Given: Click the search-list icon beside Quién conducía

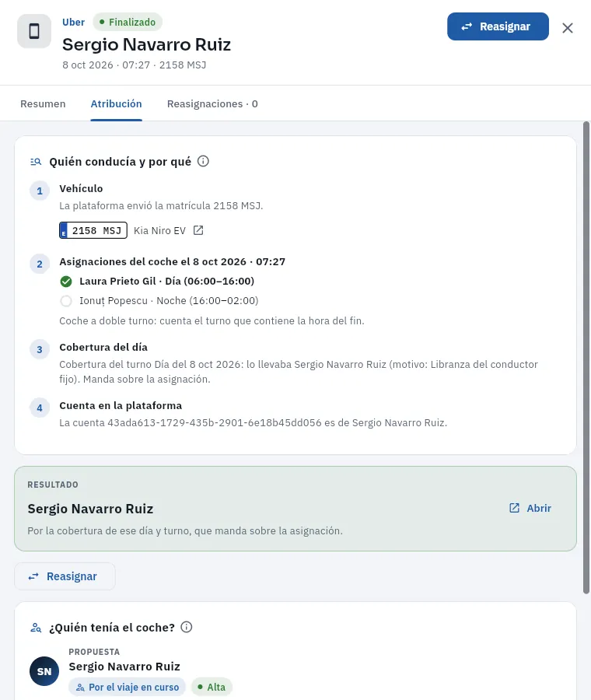Looking at the screenshot, I should pyautogui.click(x=36, y=162).
